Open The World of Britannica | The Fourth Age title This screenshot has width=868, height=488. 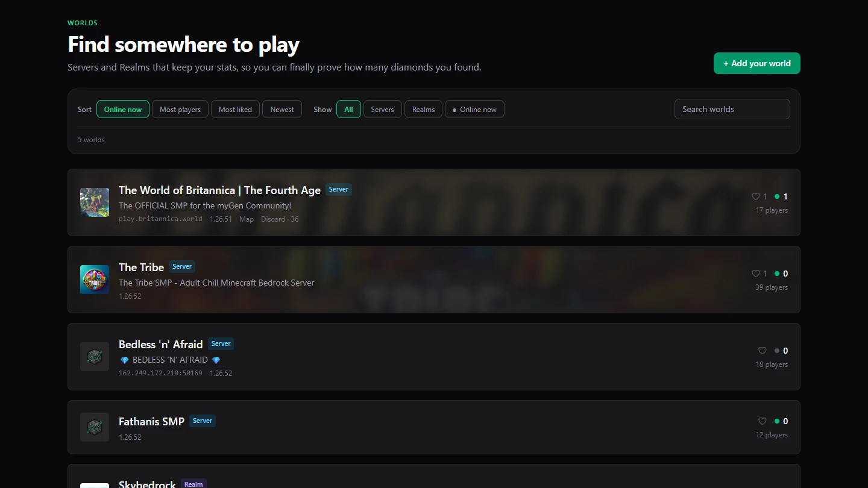point(219,190)
